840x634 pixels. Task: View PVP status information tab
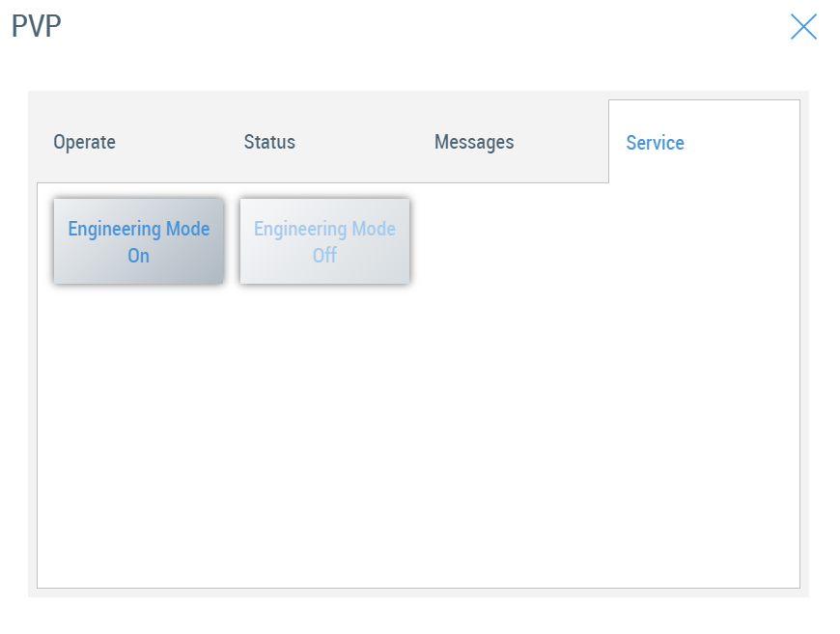[x=269, y=142]
